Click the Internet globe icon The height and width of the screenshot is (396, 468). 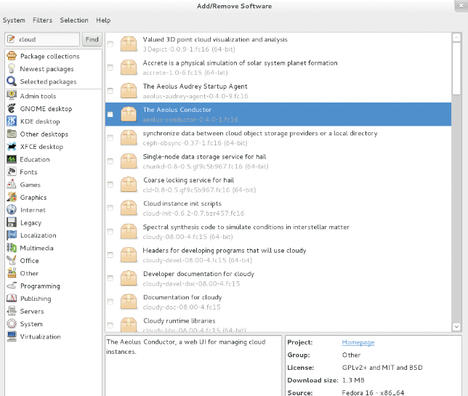coord(12,210)
